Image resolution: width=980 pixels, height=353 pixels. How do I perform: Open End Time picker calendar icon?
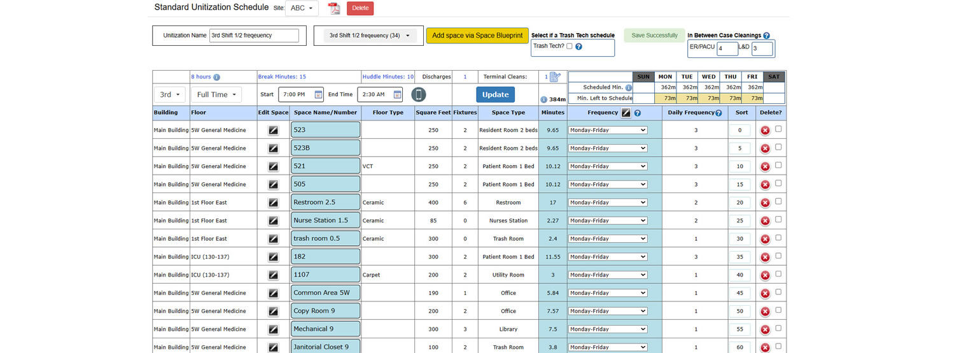click(397, 94)
